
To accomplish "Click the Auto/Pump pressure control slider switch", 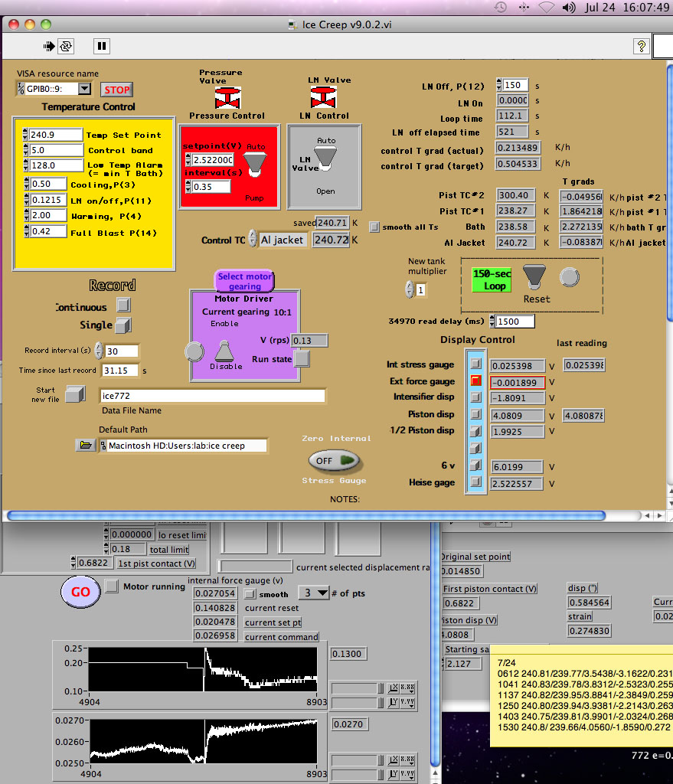I will (x=254, y=162).
